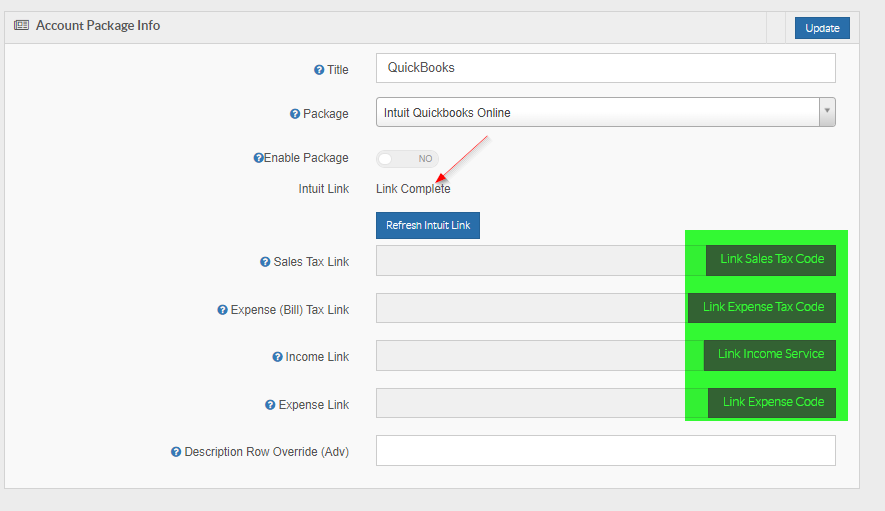Click the Expense (Bill) Tax Link field
885x511 pixels.
click(x=532, y=308)
